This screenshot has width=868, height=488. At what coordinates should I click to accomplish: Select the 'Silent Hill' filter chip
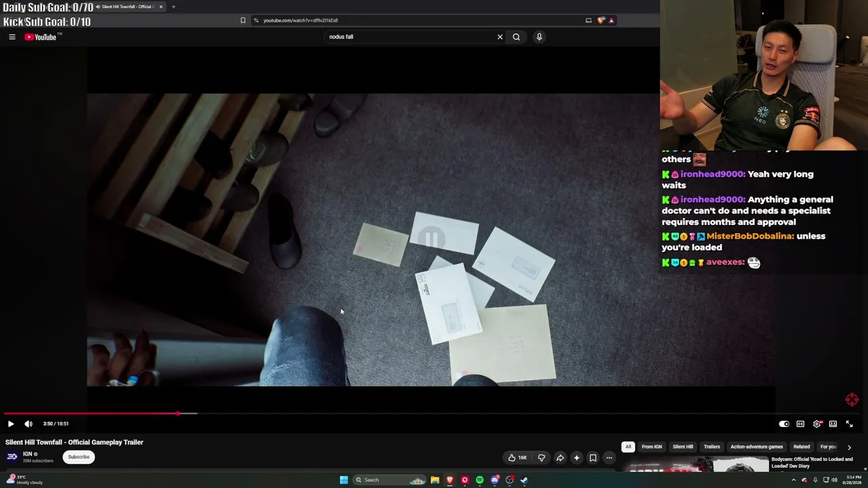683,447
